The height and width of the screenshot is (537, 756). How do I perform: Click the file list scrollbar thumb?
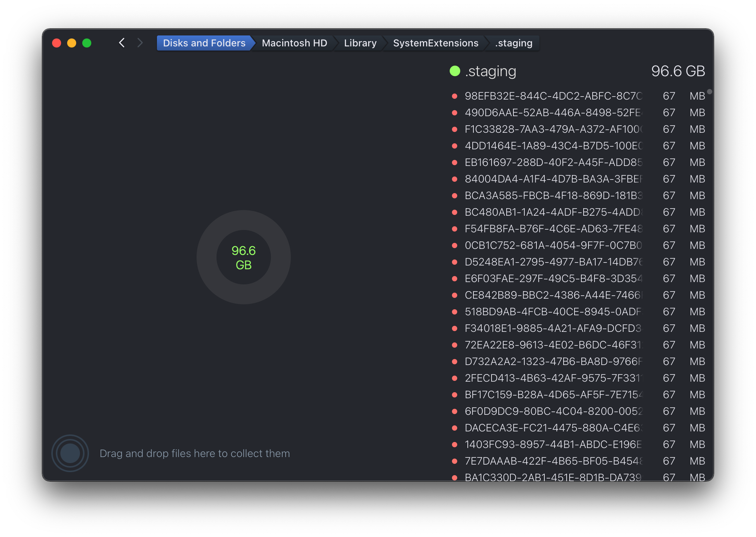pos(710,92)
